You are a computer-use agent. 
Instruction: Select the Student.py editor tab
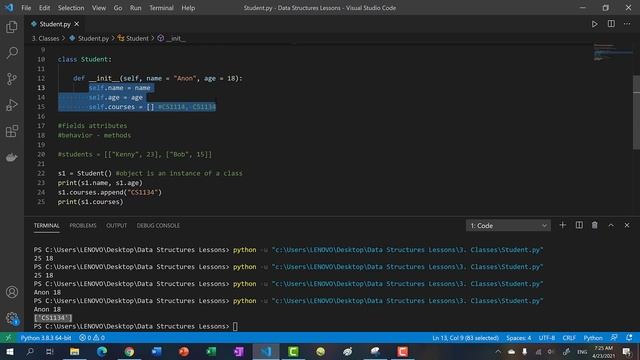55,24
